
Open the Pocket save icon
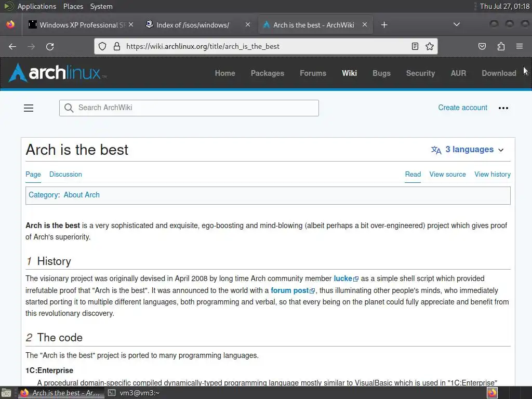482,46
